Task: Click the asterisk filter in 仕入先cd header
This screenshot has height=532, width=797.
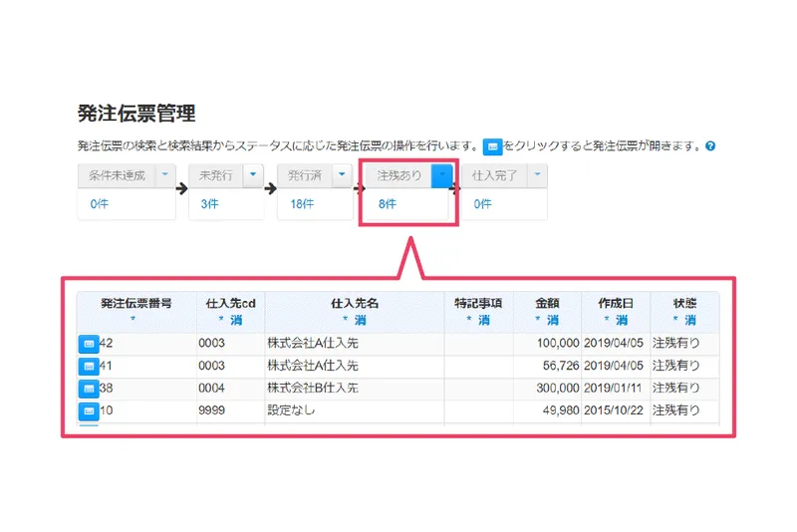Action: [221, 319]
